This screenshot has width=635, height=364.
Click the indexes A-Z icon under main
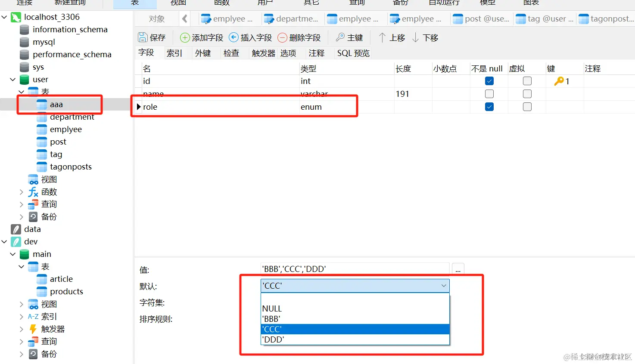[33, 317]
